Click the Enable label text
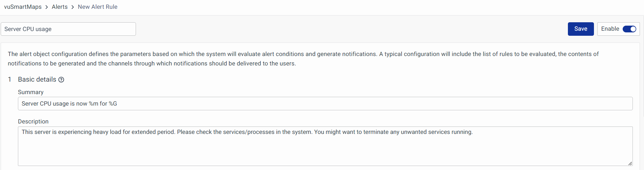The width and height of the screenshot is (644, 170). (610, 29)
